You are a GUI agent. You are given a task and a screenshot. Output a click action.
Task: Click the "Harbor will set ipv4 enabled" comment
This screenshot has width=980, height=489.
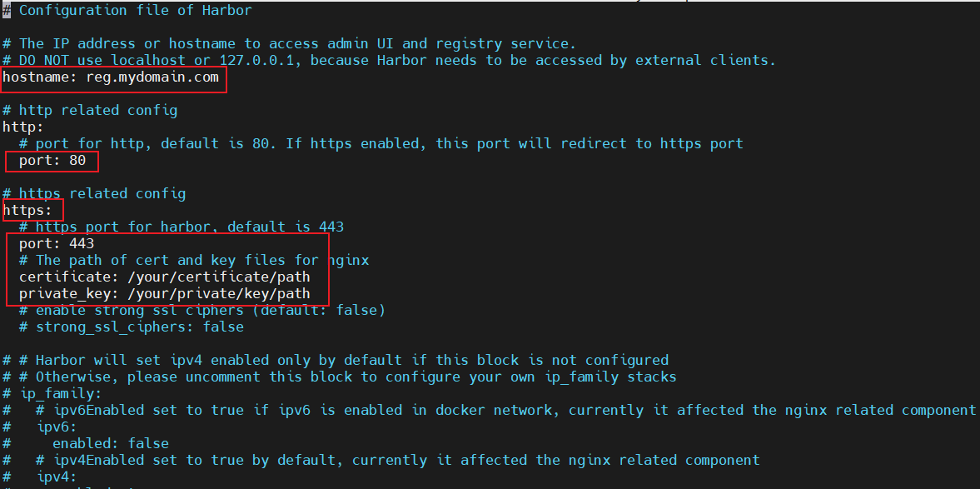pyautogui.click(x=343, y=360)
